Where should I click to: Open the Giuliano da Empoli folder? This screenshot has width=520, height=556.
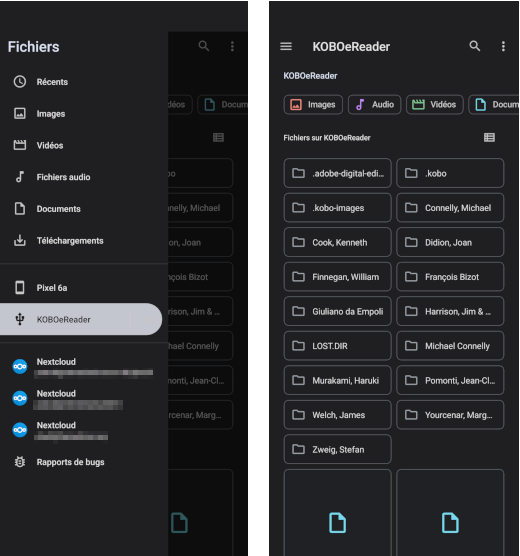click(x=337, y=311)
